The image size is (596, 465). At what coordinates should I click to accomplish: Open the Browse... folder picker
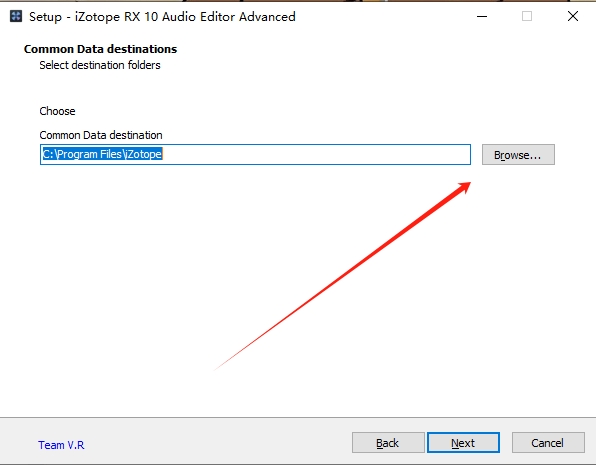tap(518, 154)
